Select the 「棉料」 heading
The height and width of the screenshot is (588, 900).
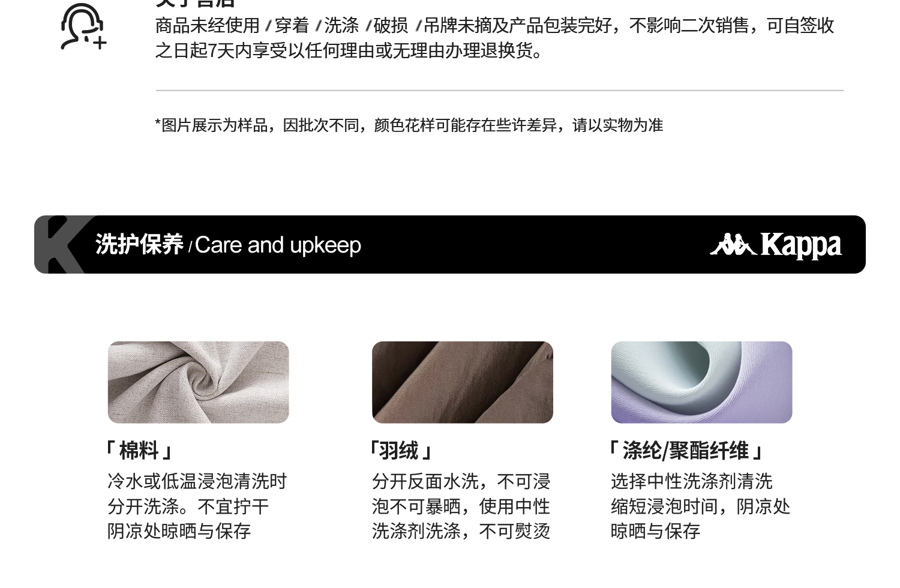click(139, 451)
